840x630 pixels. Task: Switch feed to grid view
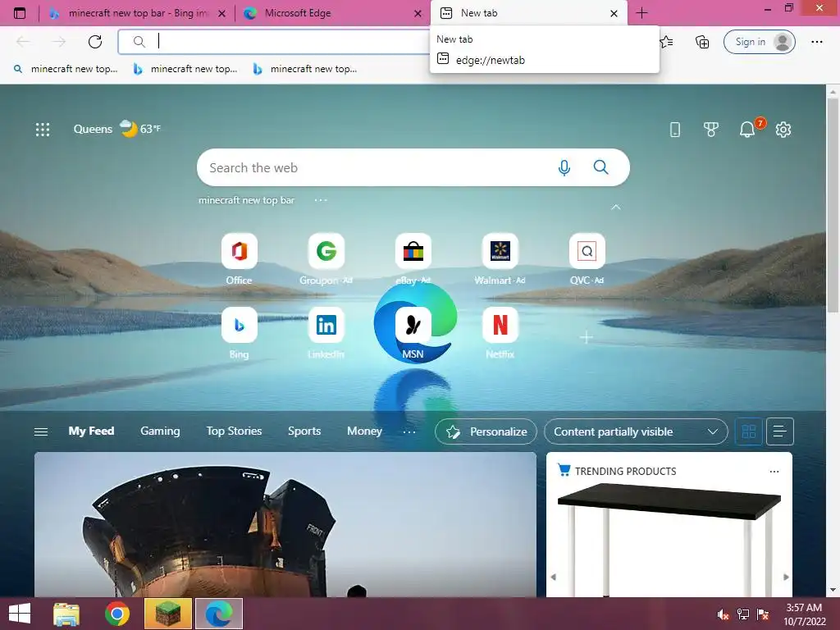pos(749,431)
